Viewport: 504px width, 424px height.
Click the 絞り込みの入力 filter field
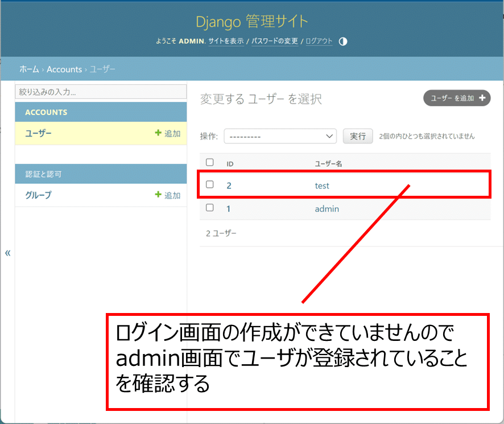tap(101, 92)
